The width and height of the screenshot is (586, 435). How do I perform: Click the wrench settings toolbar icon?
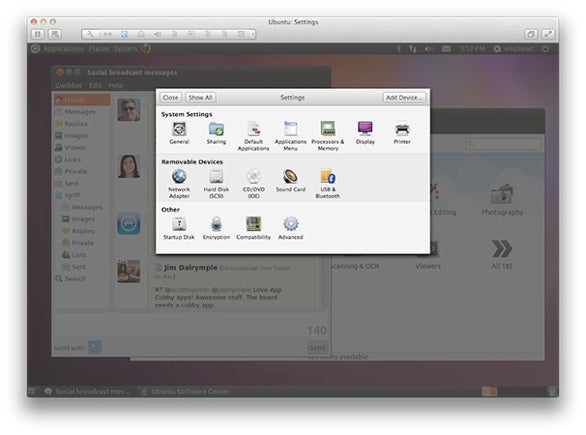[x=90, y=34]
